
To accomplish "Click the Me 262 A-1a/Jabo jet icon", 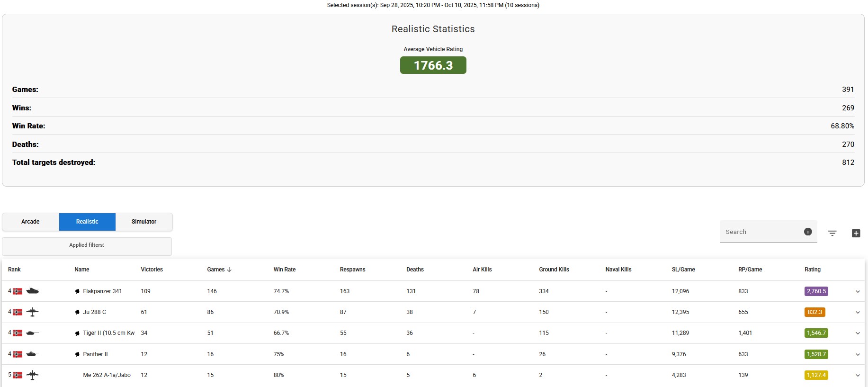I will 32,375.
